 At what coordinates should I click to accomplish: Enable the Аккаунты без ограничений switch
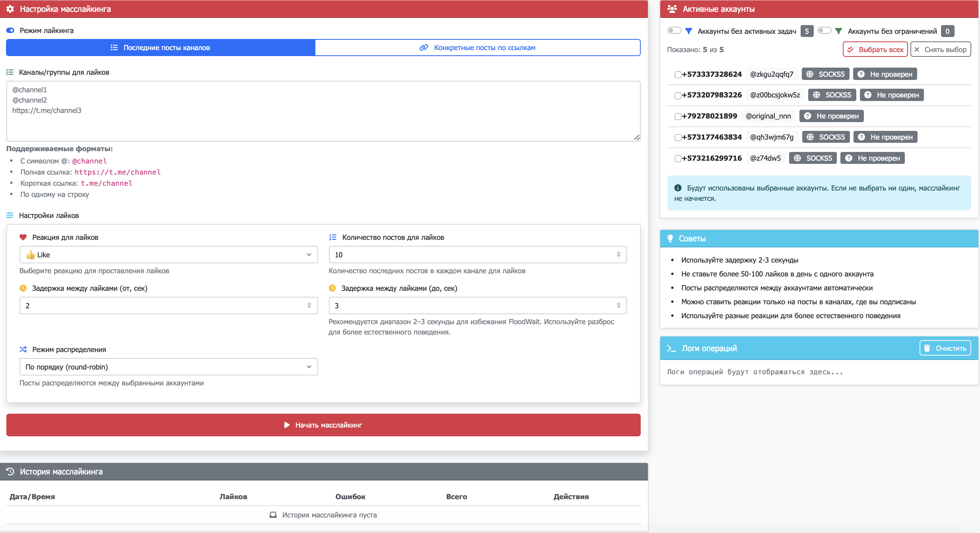click(824, 30)
